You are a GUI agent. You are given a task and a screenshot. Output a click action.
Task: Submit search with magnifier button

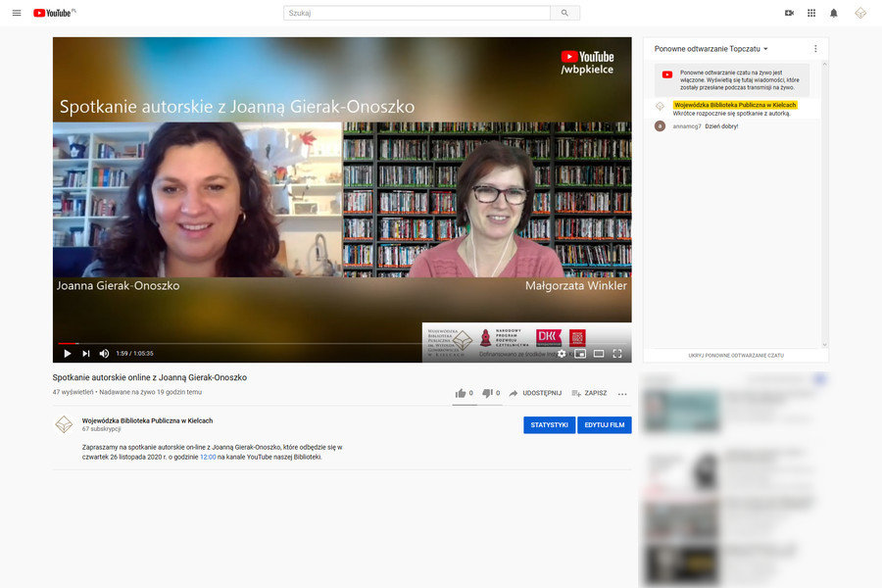[x=564, y=13]
